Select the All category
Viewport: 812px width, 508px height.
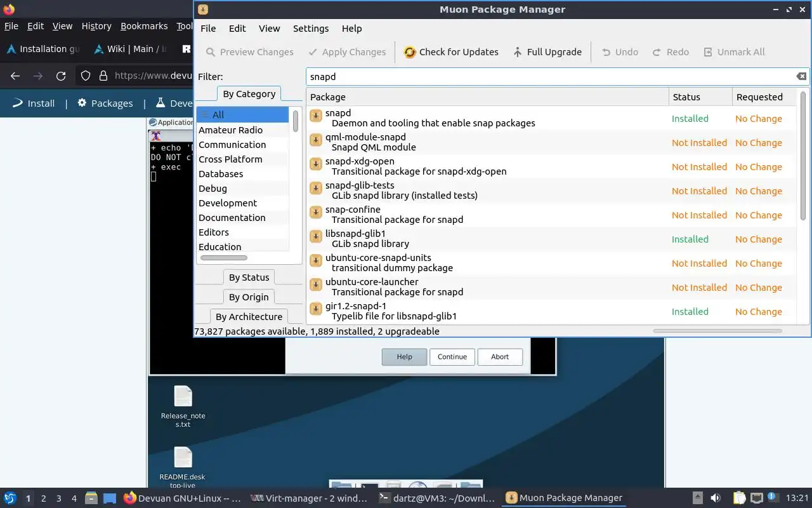tap(242, 115)
